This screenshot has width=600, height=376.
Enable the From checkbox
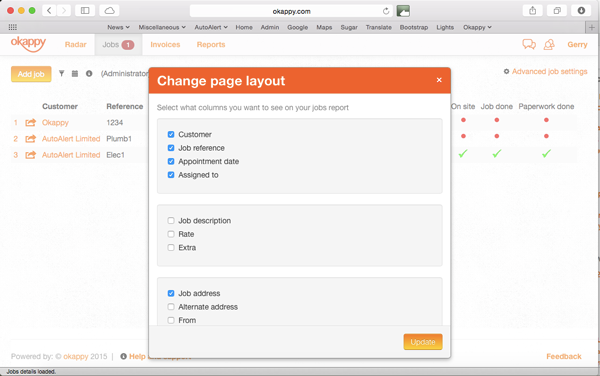click(x=171, y=320)
